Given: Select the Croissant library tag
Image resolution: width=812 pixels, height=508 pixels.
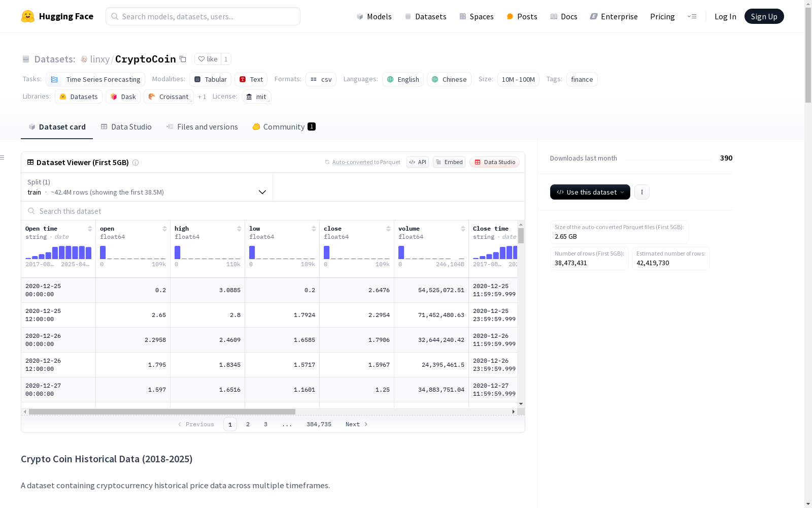Looking at the screenshot, I should click(x=168, y=97).
